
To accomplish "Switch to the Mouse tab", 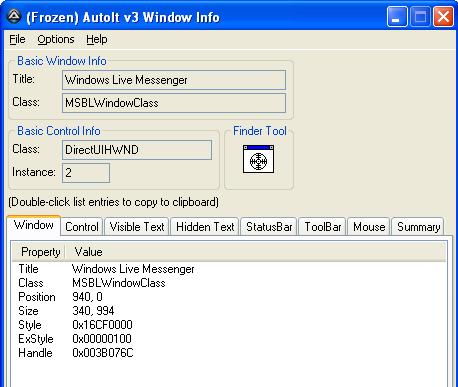I will click(x=369, y=227).
